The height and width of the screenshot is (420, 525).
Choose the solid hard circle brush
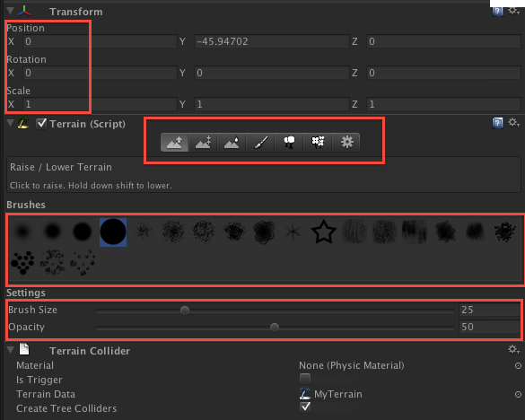113,232
